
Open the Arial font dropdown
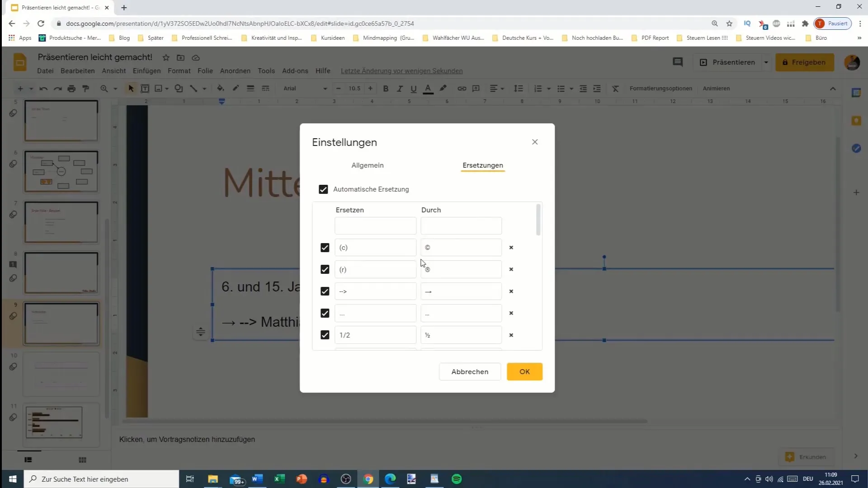point(305,89)
